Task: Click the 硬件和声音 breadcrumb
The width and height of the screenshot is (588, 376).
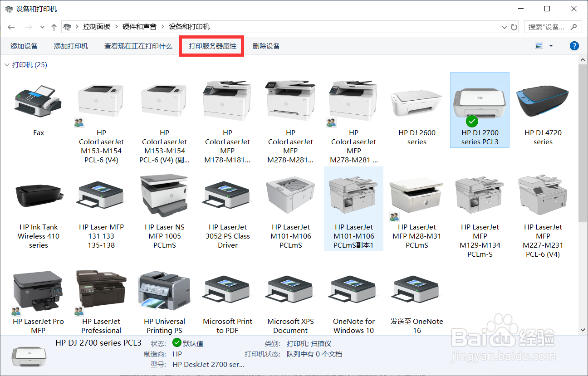Action: pyautogui.click(x=139, y=27)
